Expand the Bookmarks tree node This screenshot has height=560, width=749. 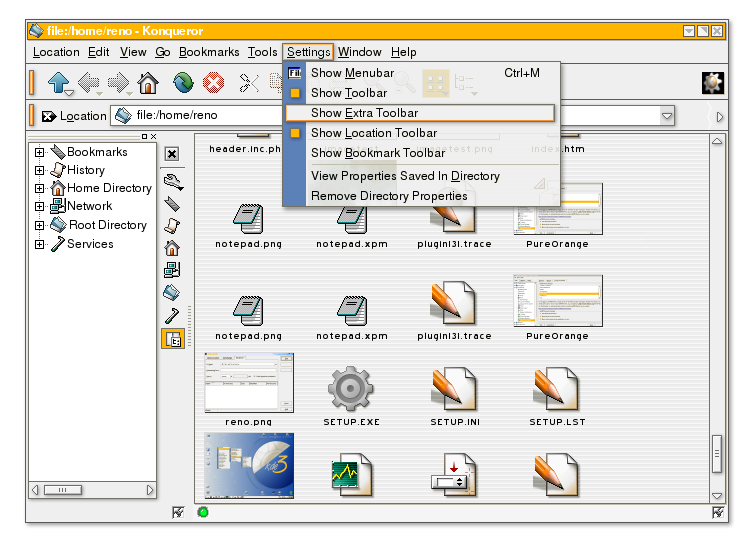pos(40,152)
